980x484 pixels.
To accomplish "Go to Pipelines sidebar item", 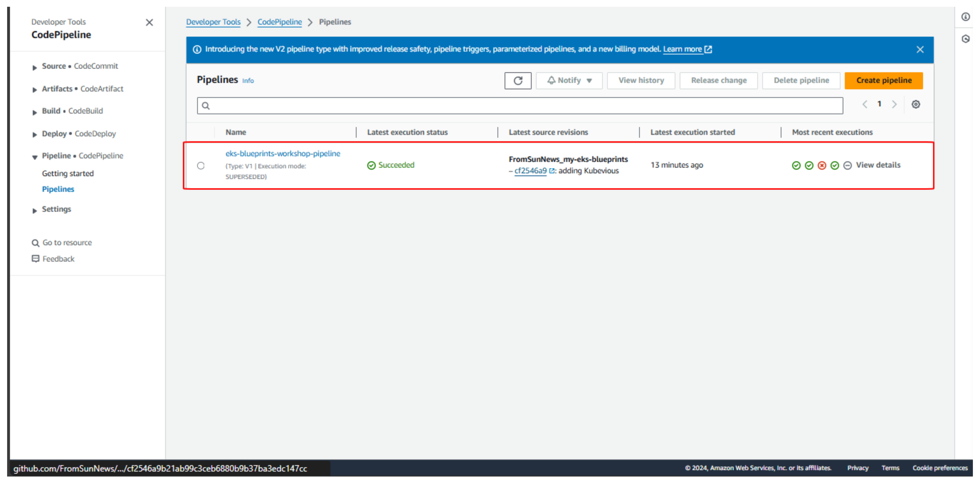I will click(x=58, y=189).
